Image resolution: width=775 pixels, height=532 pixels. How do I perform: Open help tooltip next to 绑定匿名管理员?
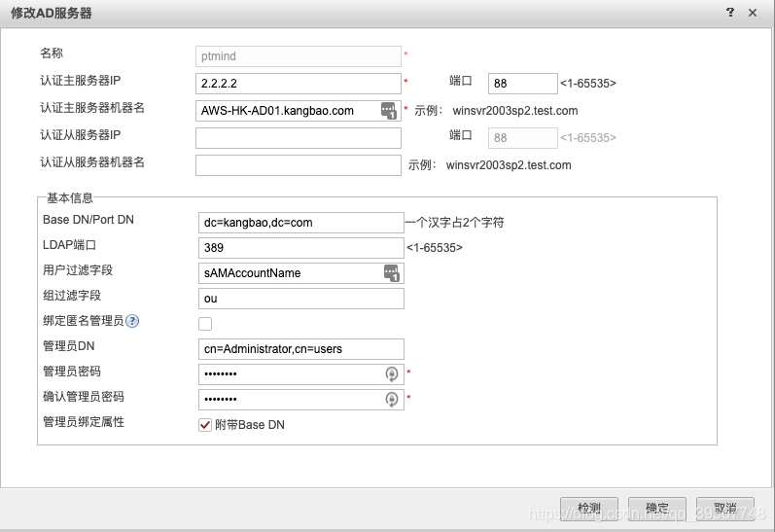132,321
